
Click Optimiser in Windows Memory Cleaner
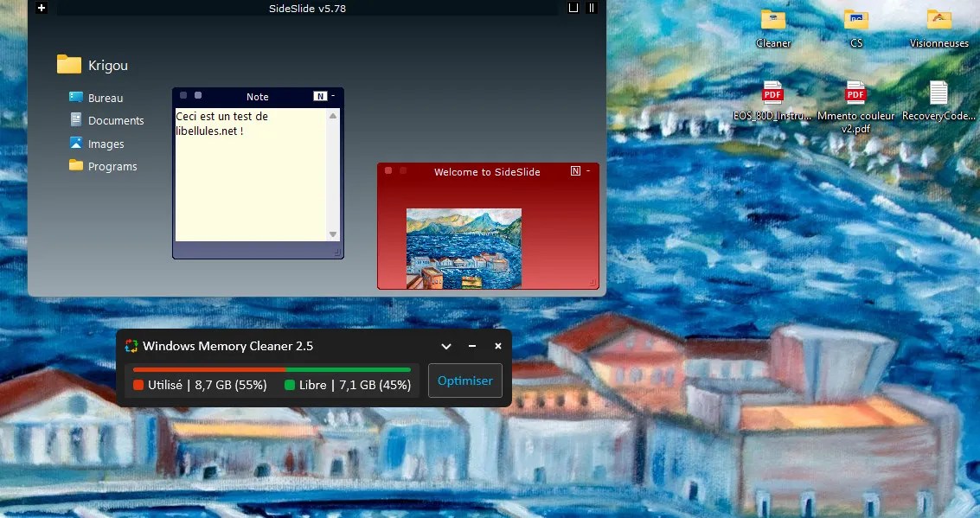point(465,381)
